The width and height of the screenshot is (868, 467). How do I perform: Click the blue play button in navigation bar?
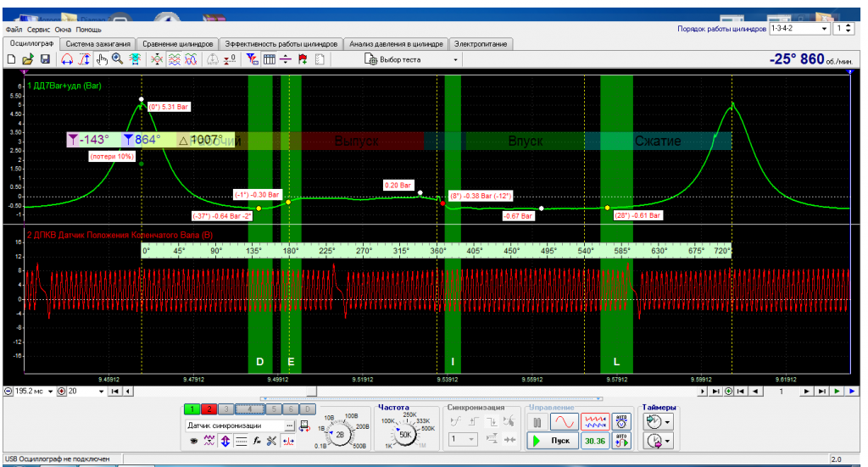851,392
